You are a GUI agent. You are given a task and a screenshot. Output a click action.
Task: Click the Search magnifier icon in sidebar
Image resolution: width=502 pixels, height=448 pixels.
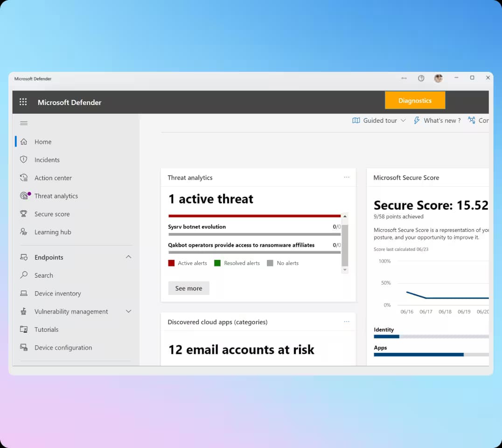tap(24, 275)
